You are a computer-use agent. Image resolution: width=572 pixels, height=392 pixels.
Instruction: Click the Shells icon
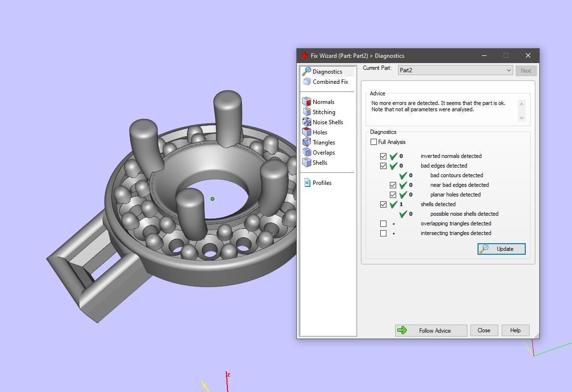pos(307,163)
